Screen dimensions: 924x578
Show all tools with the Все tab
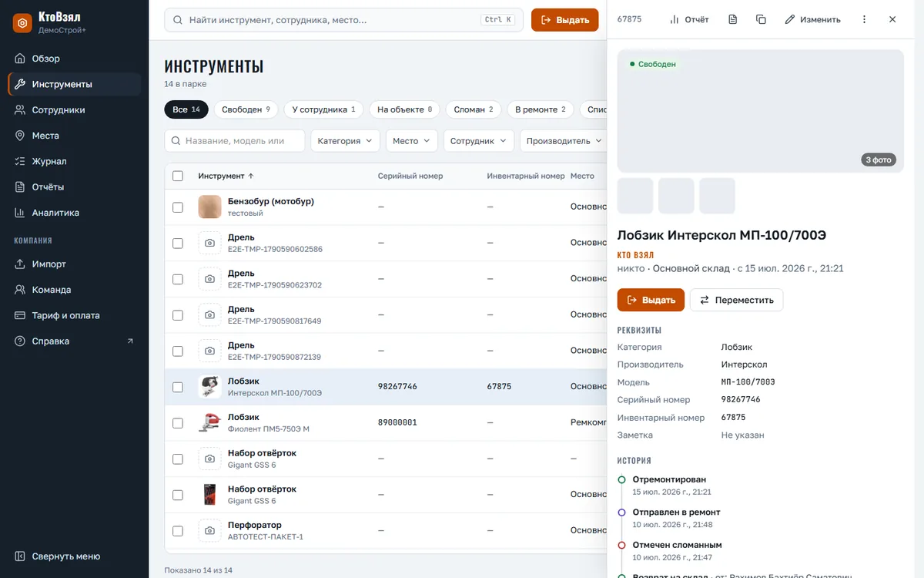pyautogui.click(x=186, y=109)
